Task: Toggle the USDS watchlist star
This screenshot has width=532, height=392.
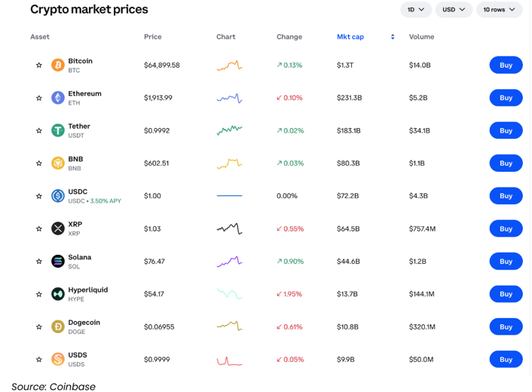Action: pyautogui.click(x=39, y=360)
